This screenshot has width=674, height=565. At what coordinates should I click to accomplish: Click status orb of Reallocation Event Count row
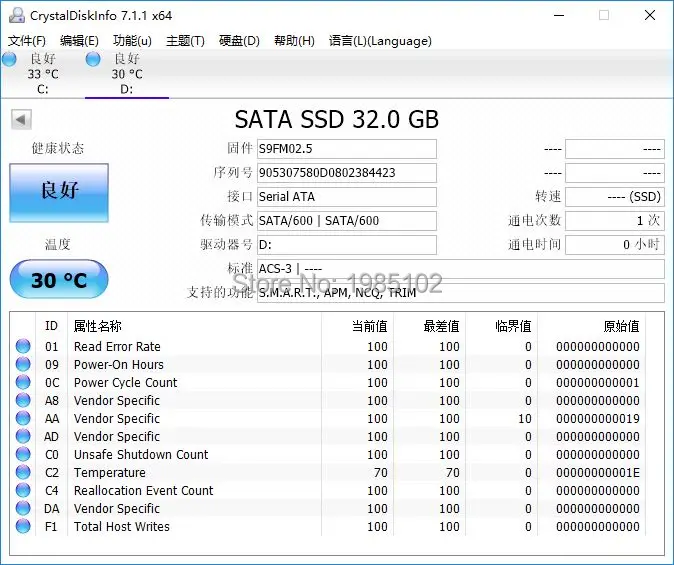(x=23, y=490)
